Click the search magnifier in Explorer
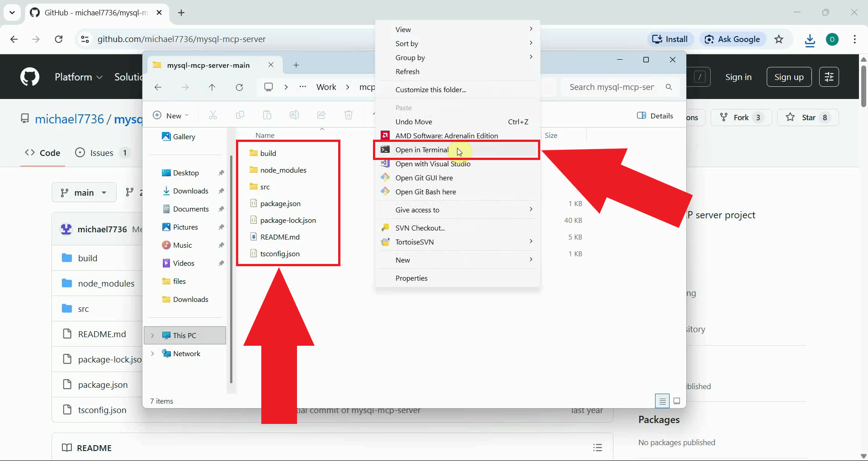Screen dimensions: 868x461 [x=669, y=87]
